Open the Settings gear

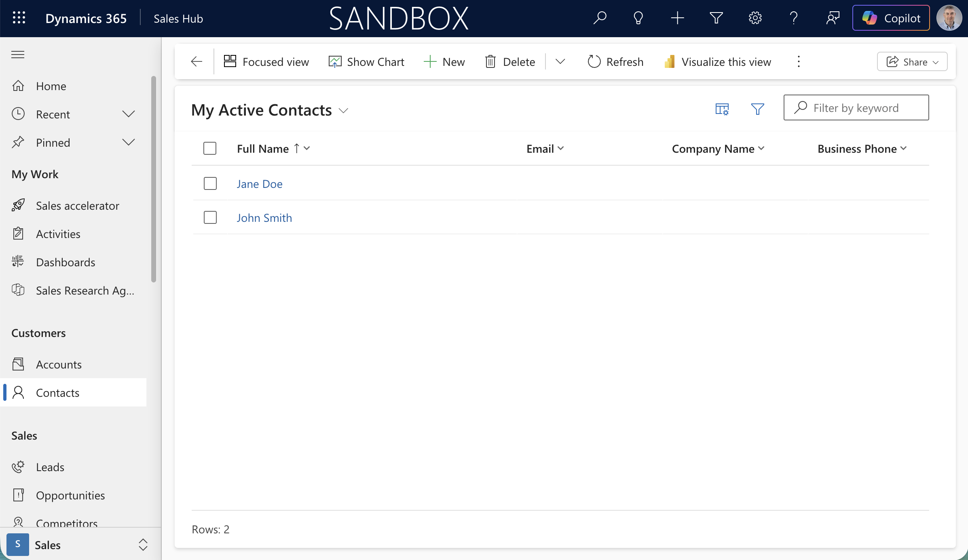pos(755,18)
